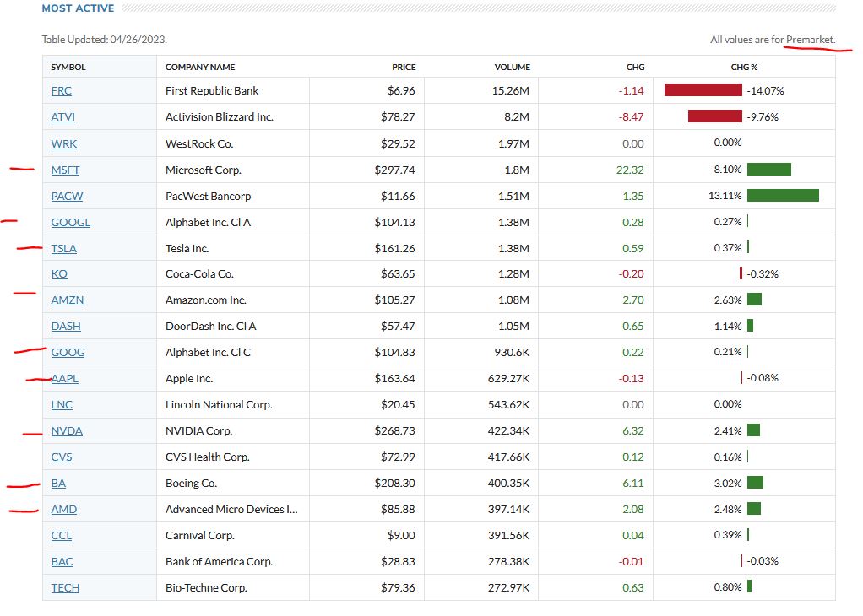Click the Microsoft Corp. company name cell
This screenshot has width=863, height=616.
pos(204,170)
